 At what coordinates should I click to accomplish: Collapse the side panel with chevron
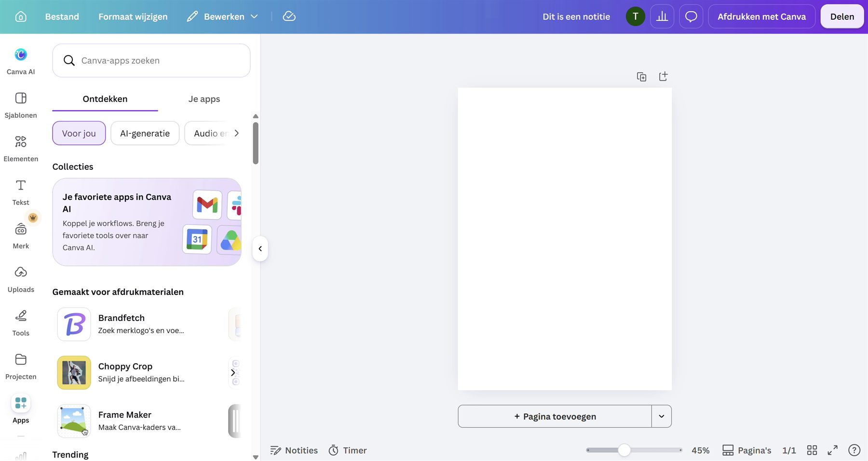[x=260, y=249]
